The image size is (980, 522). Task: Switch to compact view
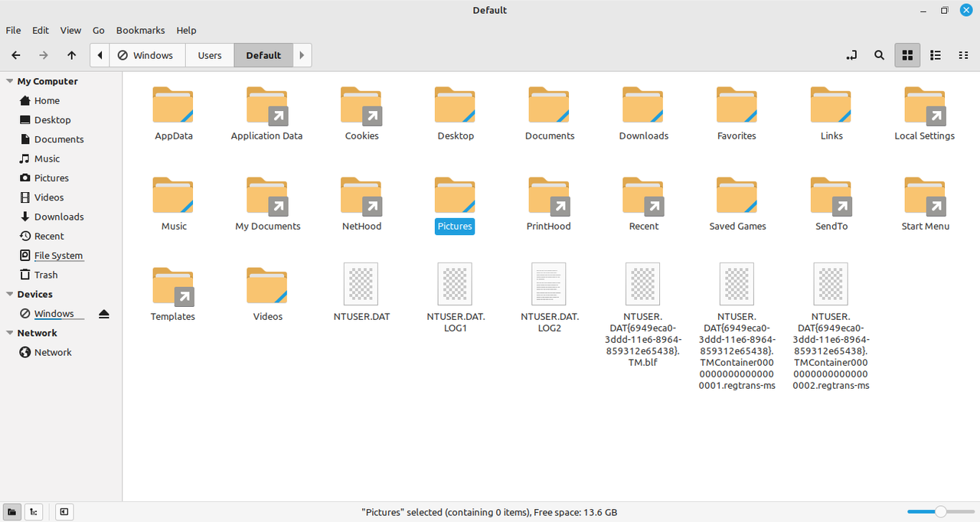(x=963, y=55)
